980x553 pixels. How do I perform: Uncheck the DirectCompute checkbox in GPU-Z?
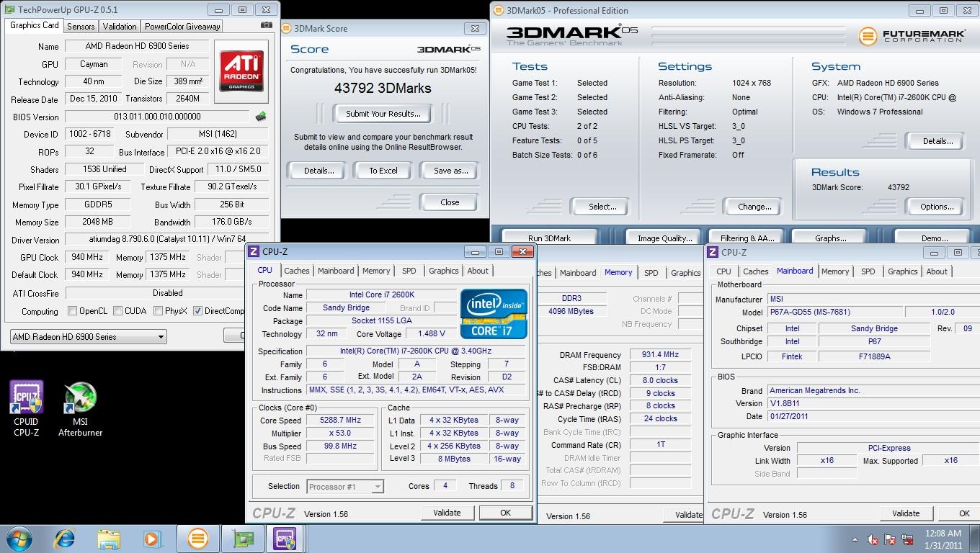[x=197, y=311]
